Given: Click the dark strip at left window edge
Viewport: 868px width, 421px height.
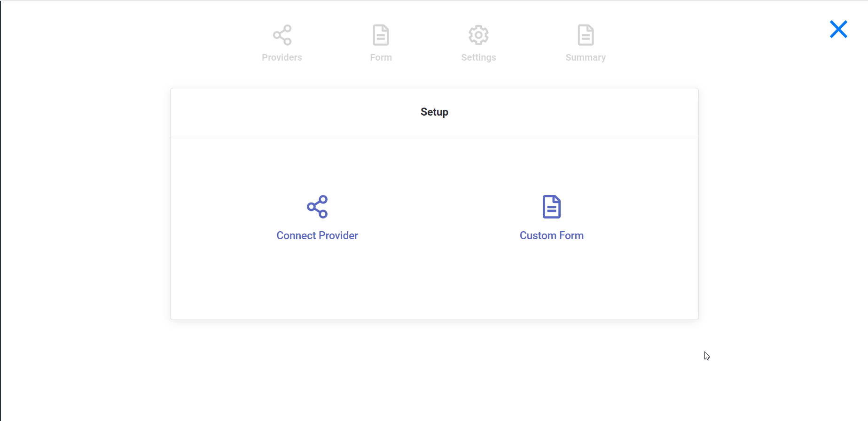Looking at the screenshot, I should pyautogui.click(x=0, y=211).
